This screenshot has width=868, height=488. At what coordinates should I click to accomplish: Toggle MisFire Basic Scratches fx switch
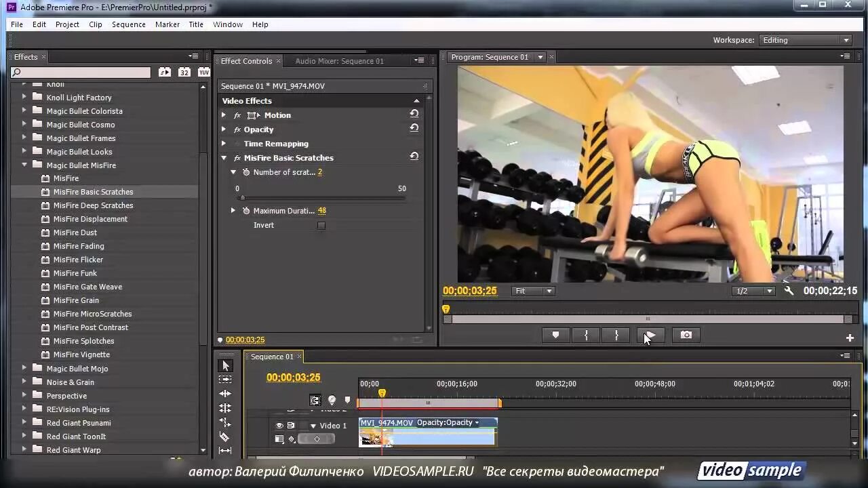[237, 158]
